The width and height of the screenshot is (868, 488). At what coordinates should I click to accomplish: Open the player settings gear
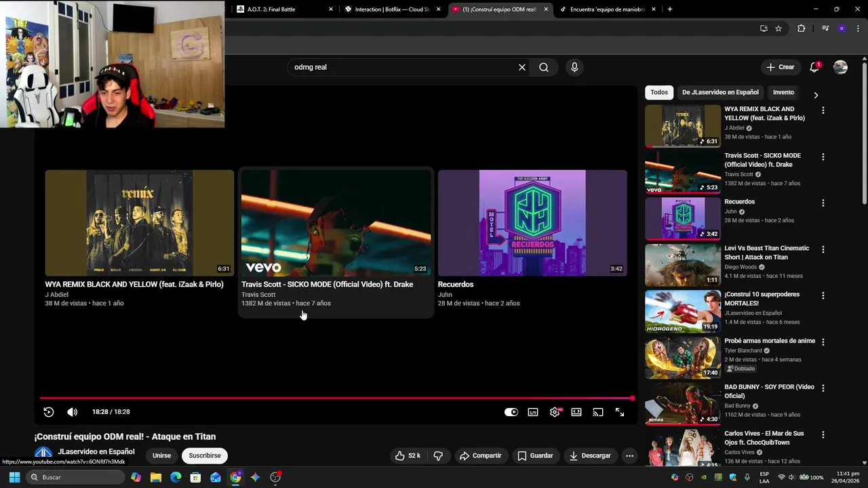(555, 412)
